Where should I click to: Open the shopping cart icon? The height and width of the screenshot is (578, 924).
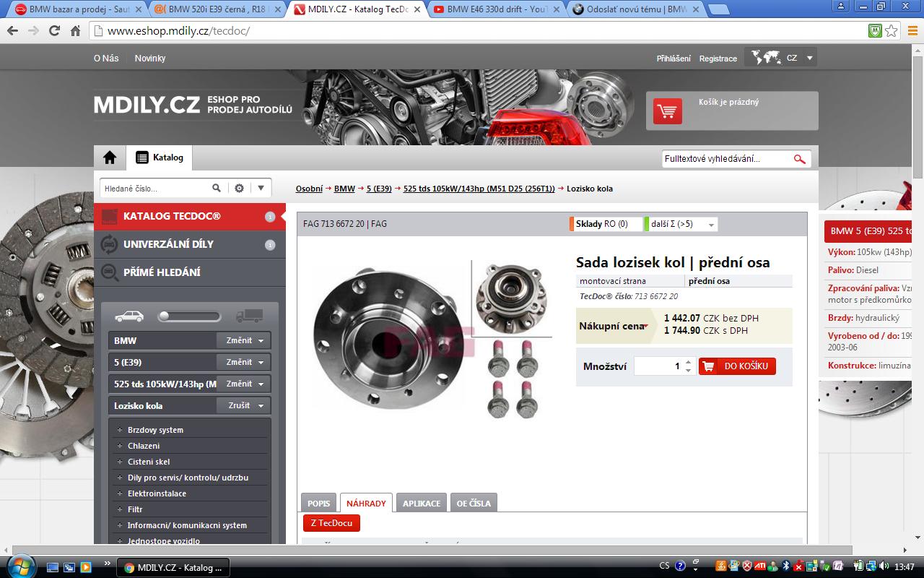[x=667, y=111]
